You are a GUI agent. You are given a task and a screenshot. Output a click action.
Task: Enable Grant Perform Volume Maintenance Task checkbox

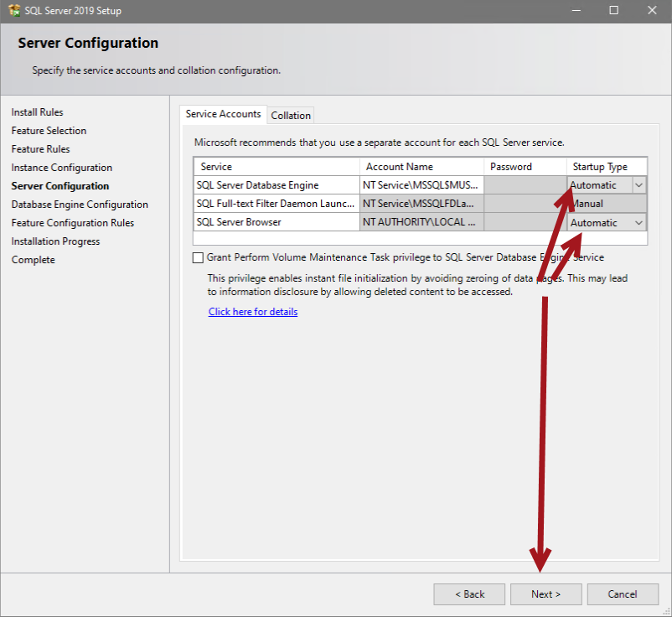(198, 257)
